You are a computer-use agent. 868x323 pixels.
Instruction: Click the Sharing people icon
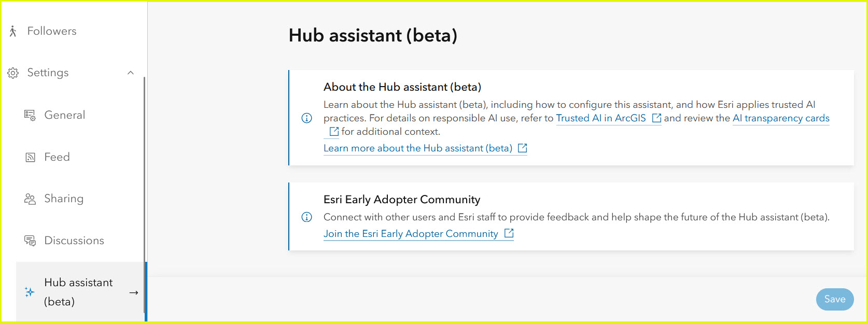30,199
